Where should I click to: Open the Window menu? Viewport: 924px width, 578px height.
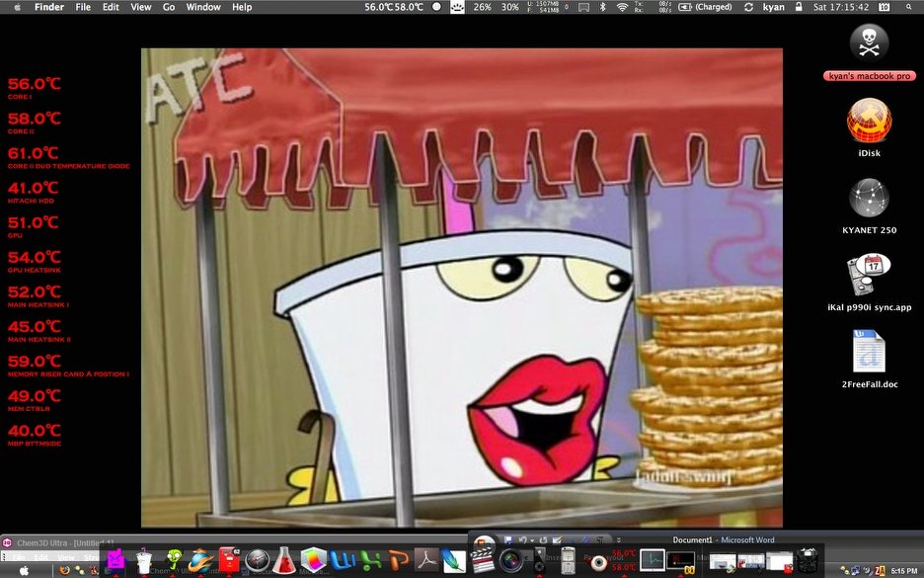pyautogui.click(x=203, y=7)
